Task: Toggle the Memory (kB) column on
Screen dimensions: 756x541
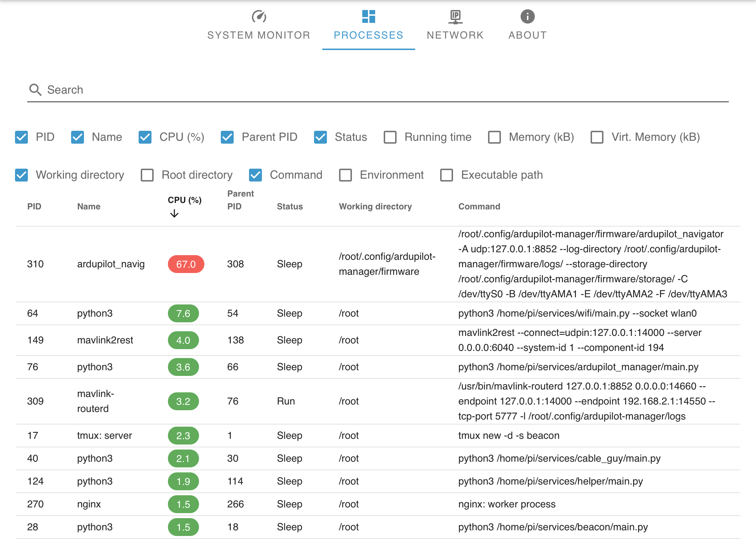Action: [x=494, y=137]
